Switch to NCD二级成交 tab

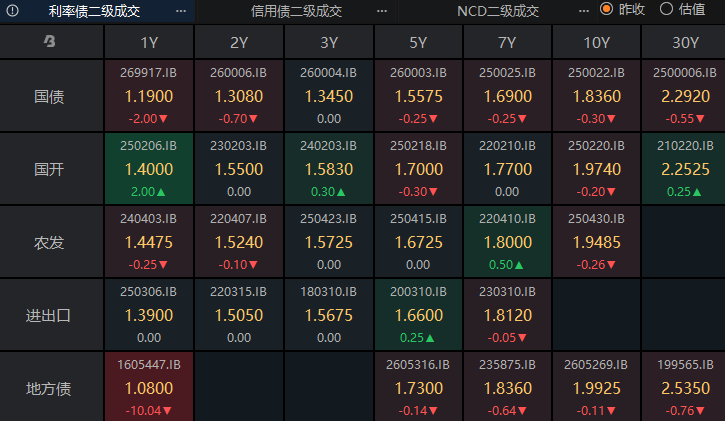[498, 11]
